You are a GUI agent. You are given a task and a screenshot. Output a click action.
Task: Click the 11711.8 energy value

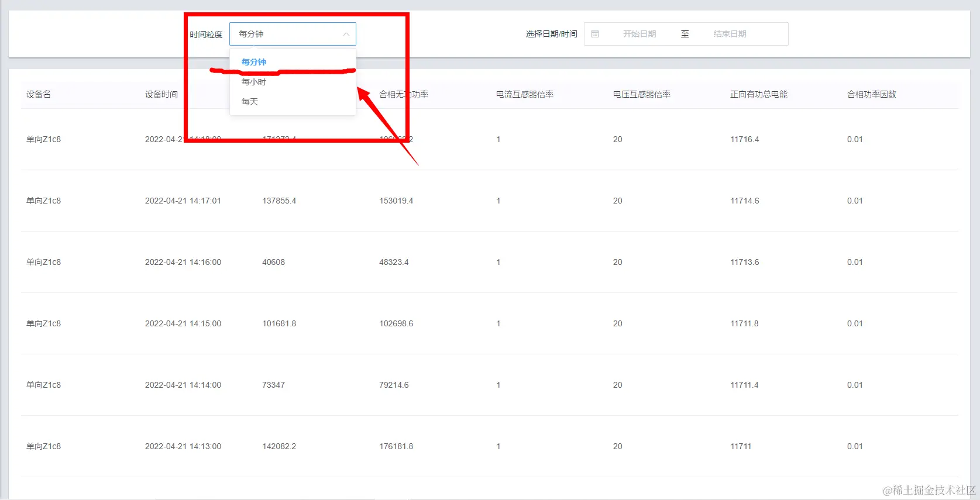pos(744,323)
